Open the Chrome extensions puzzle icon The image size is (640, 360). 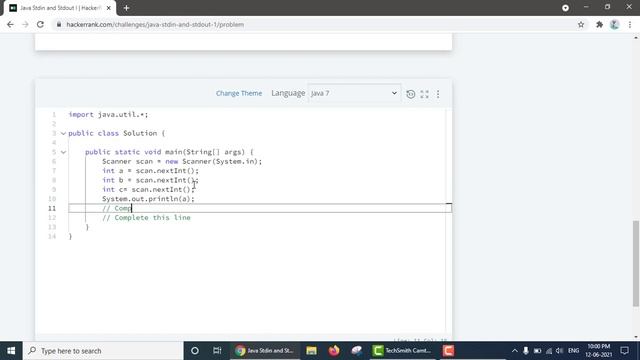pyautogui.click(x=599, y=24)
